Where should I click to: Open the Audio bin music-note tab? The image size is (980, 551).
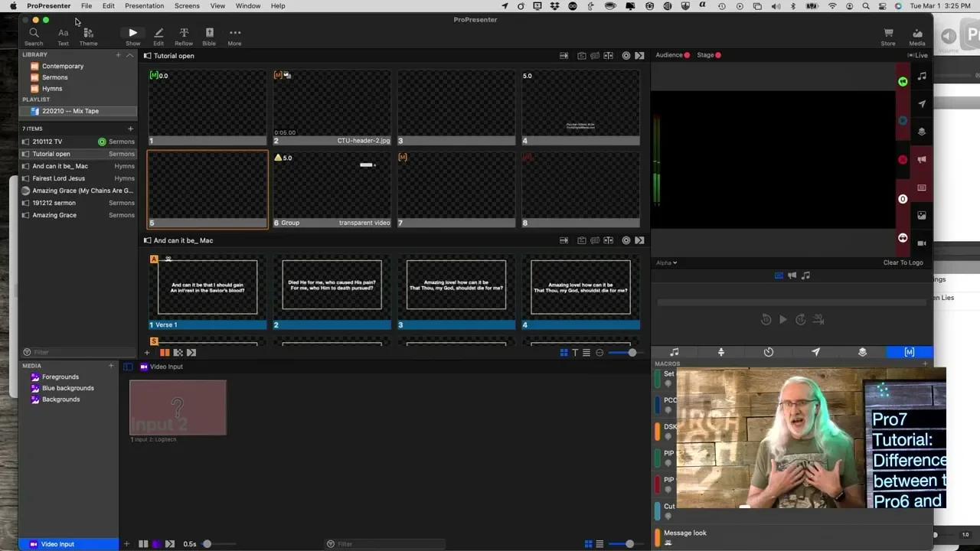click(675, 352)
